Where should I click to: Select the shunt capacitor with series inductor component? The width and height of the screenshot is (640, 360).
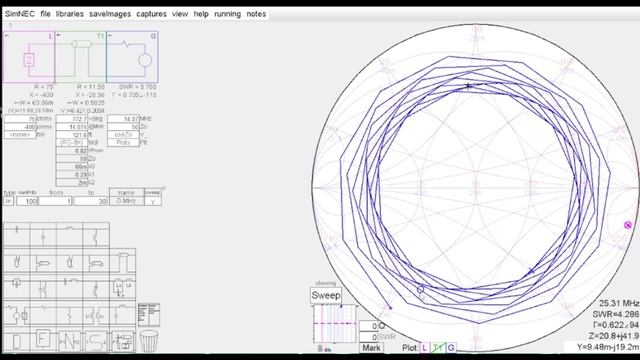tap(122, 314)
